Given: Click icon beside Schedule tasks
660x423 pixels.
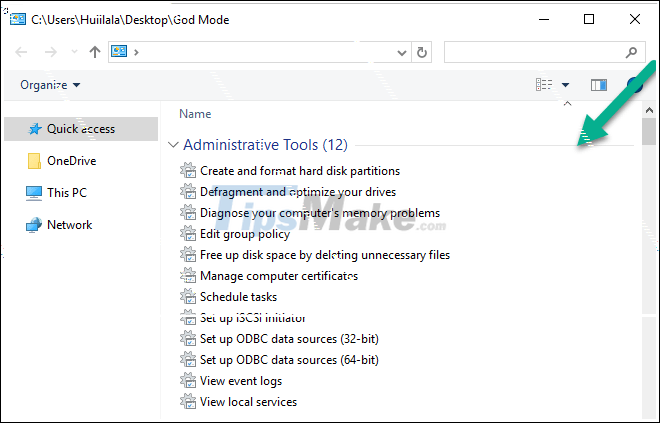Looking at the screenshot, I should click(x=188, y=297).
